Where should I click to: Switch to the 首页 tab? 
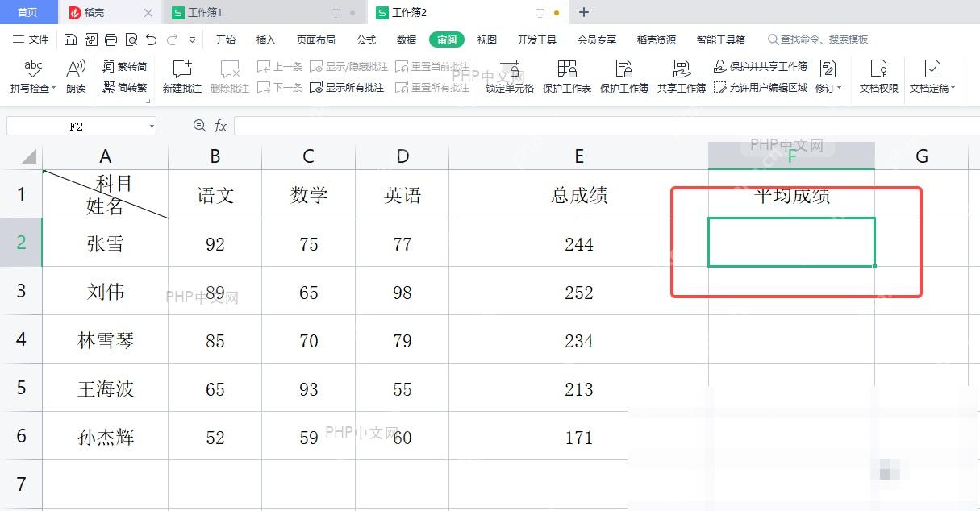click(x=27, y=12)
